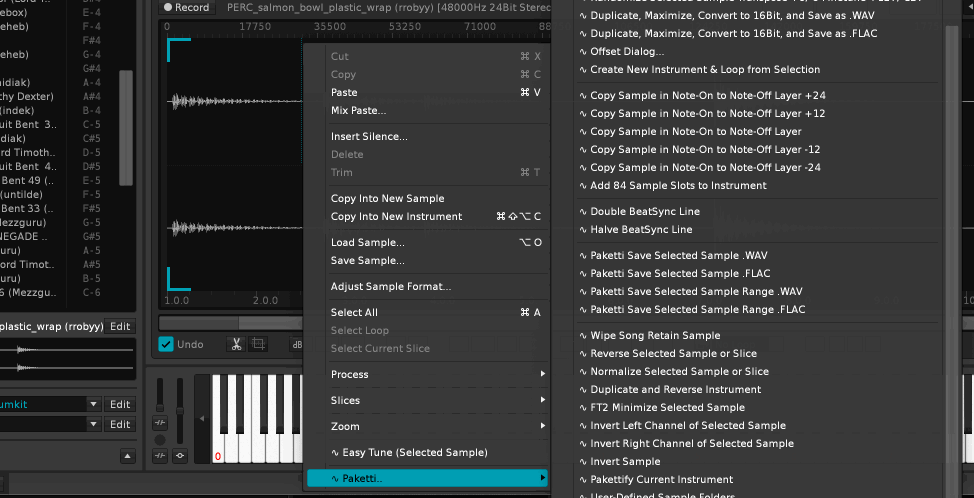Viewport: 974px width, 498px height.
Task: Select Insert Silence... menu entry
Action: [369, 136]
